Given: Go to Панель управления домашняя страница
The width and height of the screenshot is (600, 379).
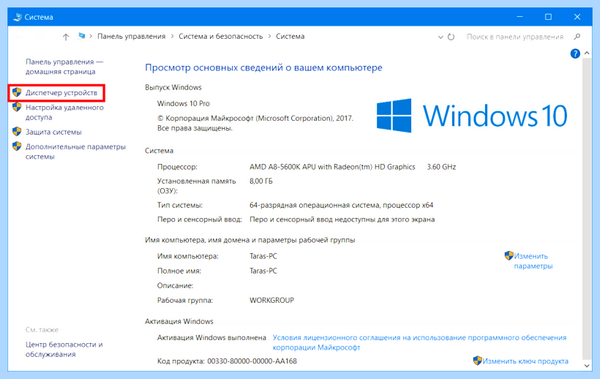Looking at the screenshot, I should [64, 67].
